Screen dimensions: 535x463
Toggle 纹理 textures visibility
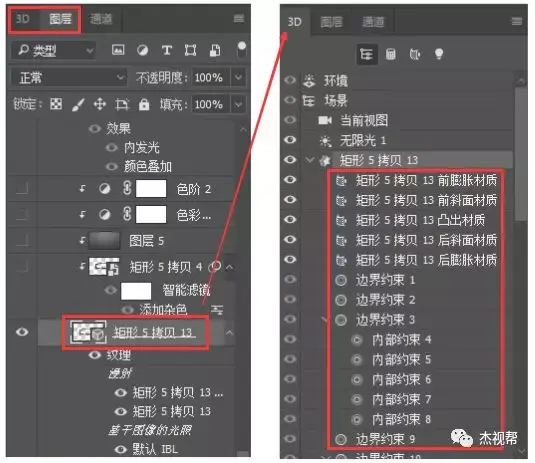pos(95,355)
